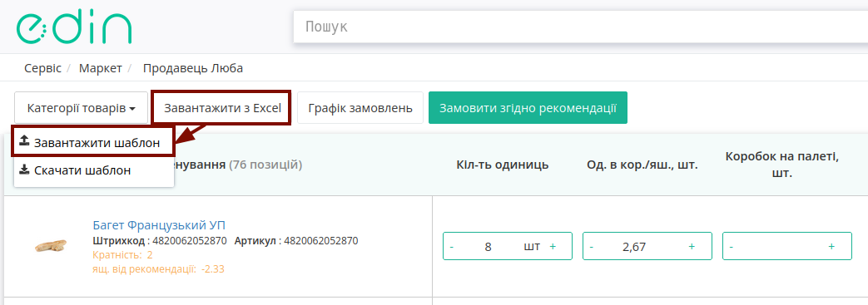Decrease Од. в кор./ящ. with minus
Image resolution: width=868 pixels, height=305 pixels.
point(592,247)
